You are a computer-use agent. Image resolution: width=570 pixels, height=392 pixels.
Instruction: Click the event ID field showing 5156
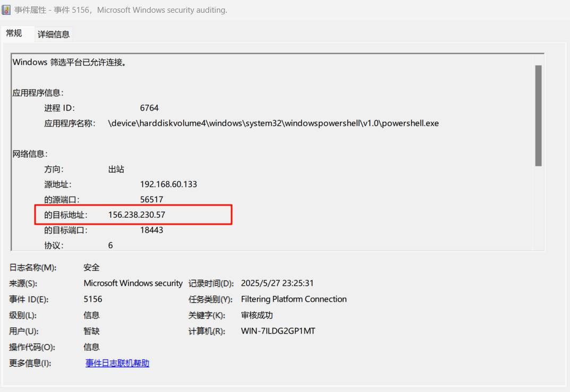[x=93, y=299]
